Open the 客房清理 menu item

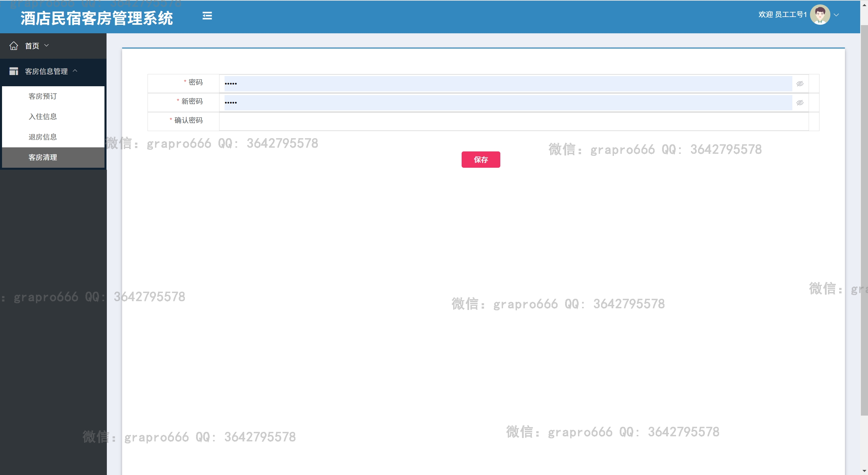coord(43,158)
